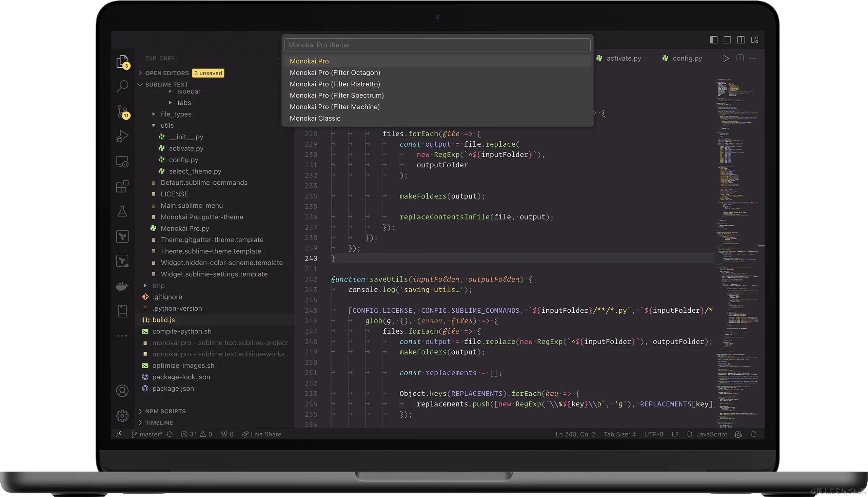Toggle the primary side bar layout button
This screenshot has width=868, height=497.
click(x=714, y=40)
